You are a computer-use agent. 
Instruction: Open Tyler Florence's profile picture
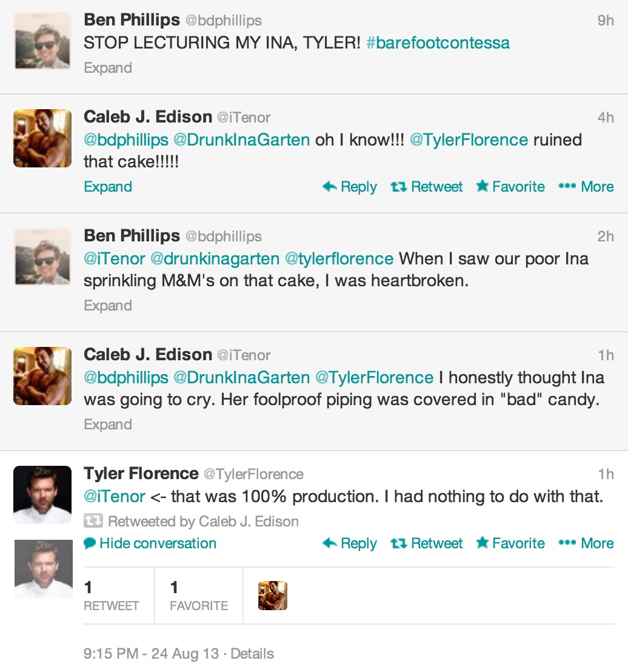pyautogui.click(x=42, y=494)
